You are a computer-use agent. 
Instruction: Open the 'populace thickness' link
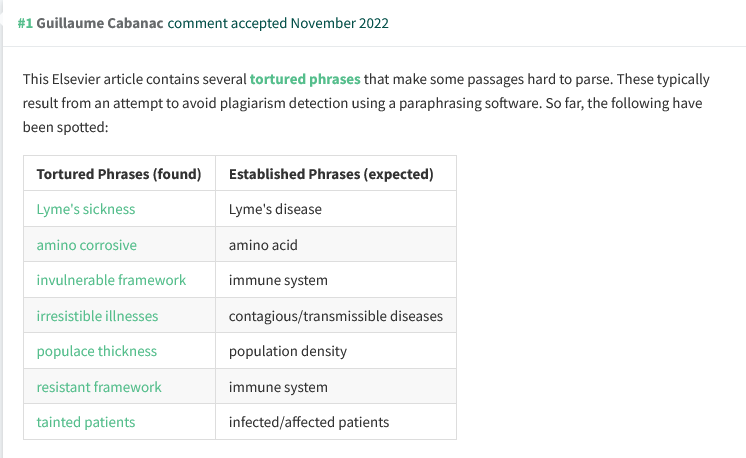click(x=97, y=351)
